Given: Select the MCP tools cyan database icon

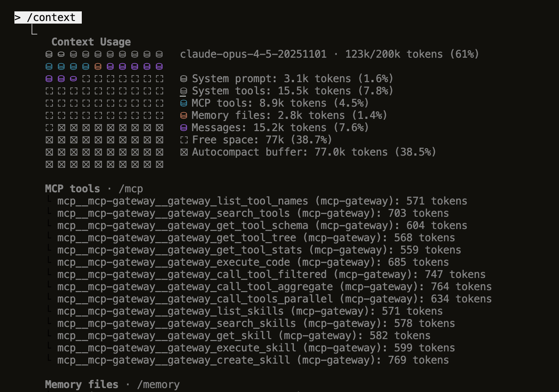Looking at the screenshot, I should 183,103.
